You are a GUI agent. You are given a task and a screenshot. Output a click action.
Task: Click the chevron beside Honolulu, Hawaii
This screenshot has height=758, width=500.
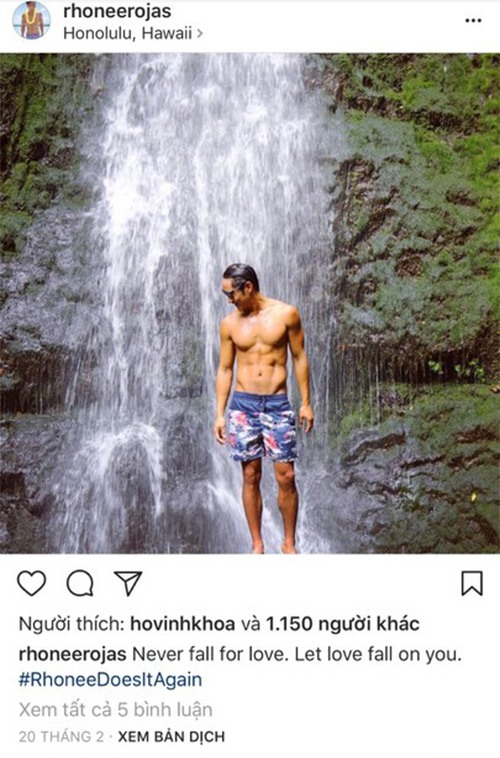tap(199, 34)
